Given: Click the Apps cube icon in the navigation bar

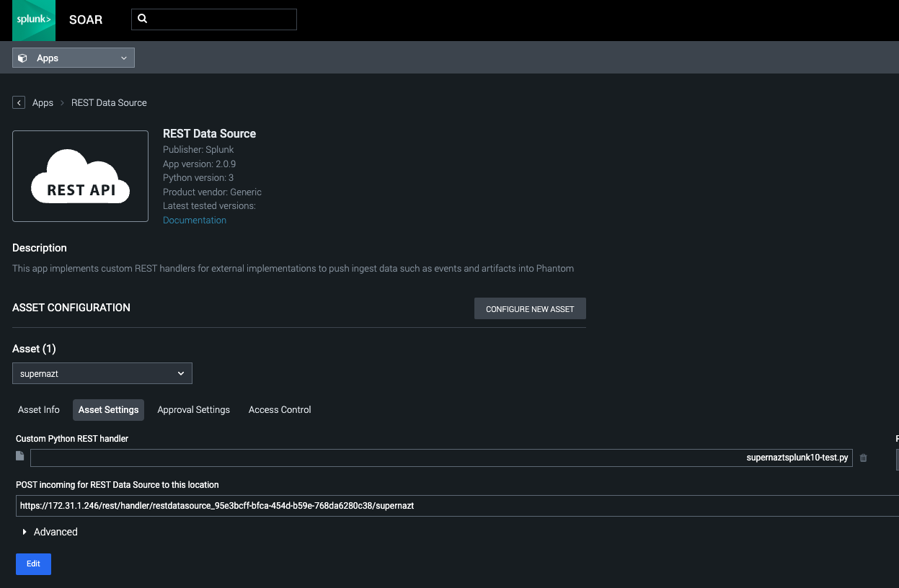Looking at the screenshot, I should click(23, 57).
